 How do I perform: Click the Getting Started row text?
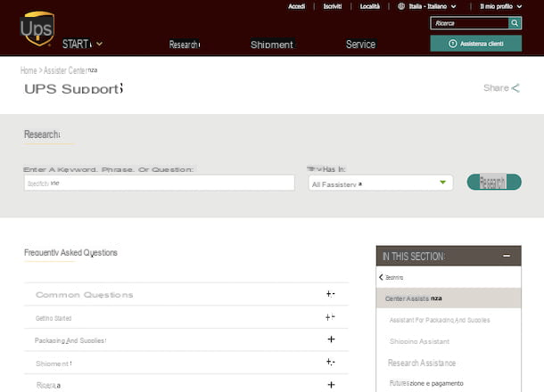coord(54,318)
